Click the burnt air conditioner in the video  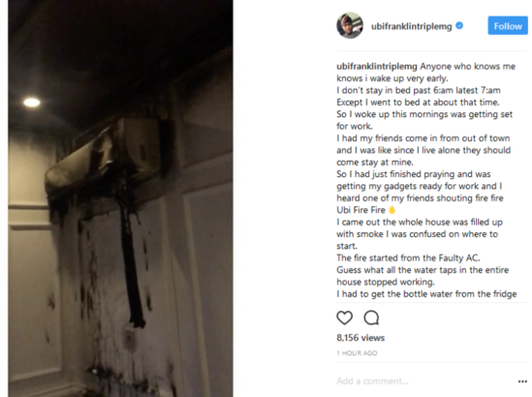(x=112, y=160)
